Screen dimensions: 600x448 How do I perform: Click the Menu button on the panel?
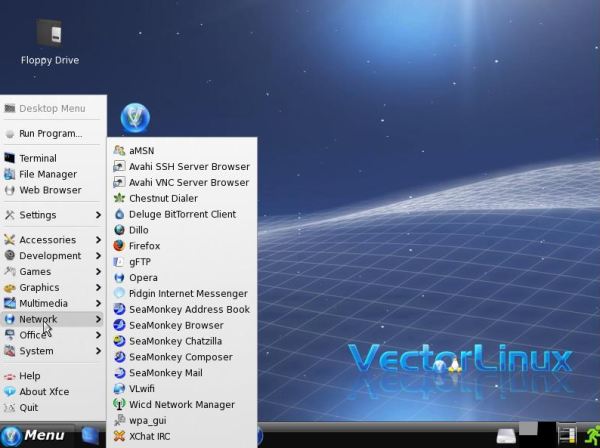pos(34,435)
